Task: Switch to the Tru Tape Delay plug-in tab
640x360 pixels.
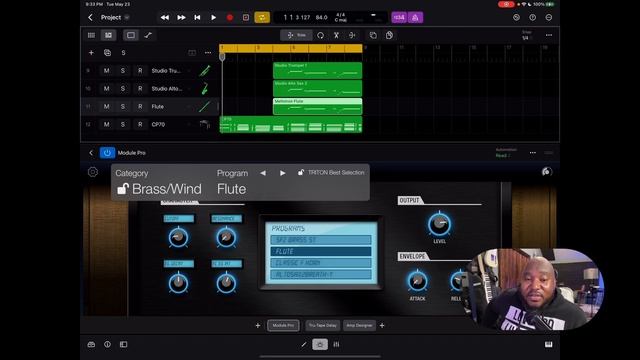Action: [x=322, y=325]
